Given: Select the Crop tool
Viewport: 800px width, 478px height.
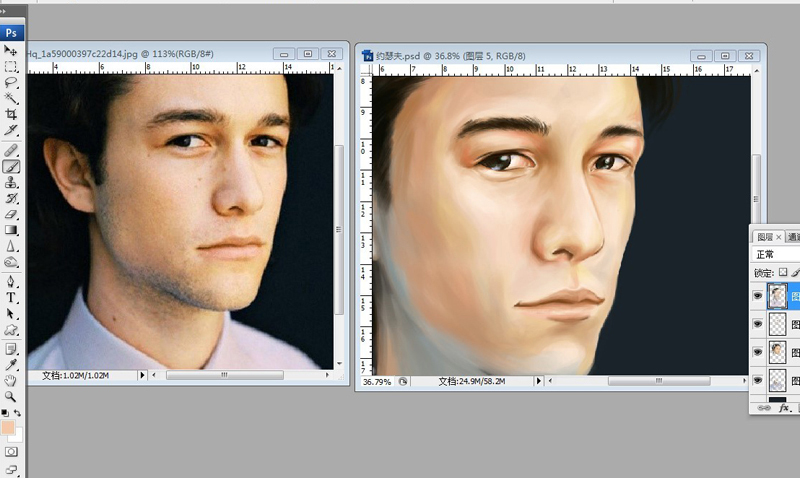Looking at the screenshot, I should tap(10, 114).
